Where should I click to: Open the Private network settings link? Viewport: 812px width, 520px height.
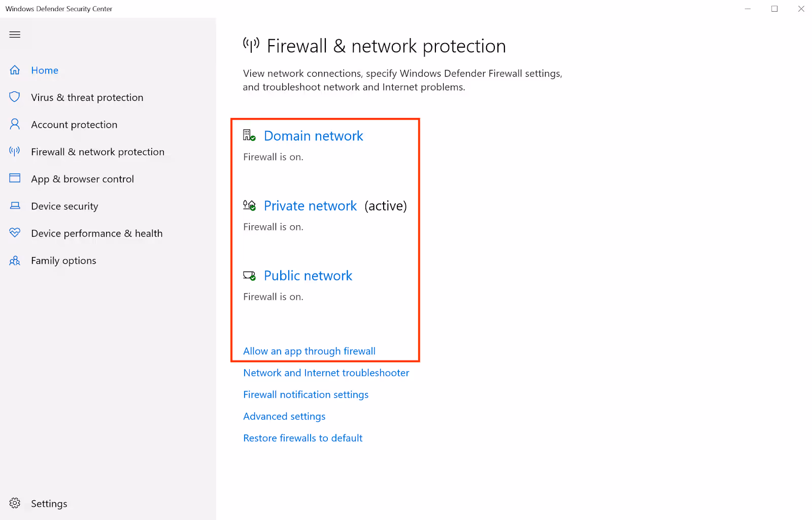pyautogui.click(x=310, y=206)
